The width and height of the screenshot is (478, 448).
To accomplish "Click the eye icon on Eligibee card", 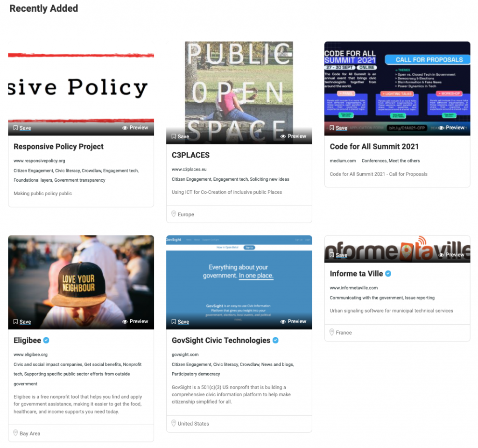I will tap(125, 322).
